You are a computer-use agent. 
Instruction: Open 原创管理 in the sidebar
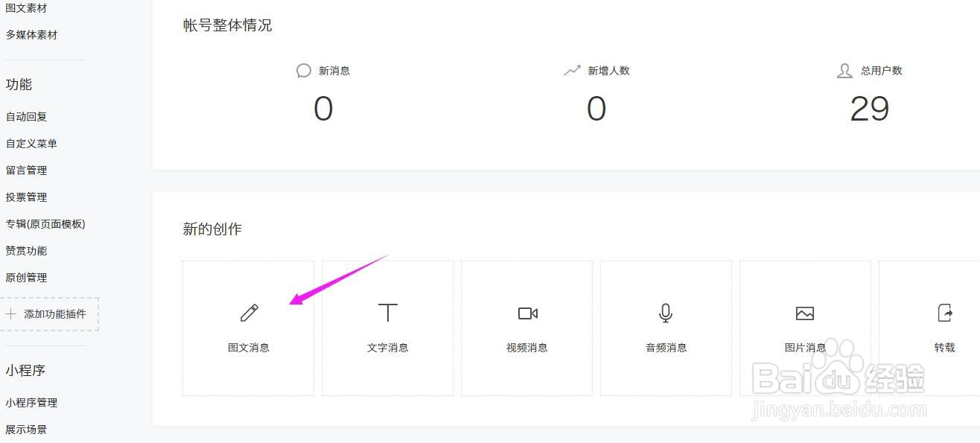[27, 278]
